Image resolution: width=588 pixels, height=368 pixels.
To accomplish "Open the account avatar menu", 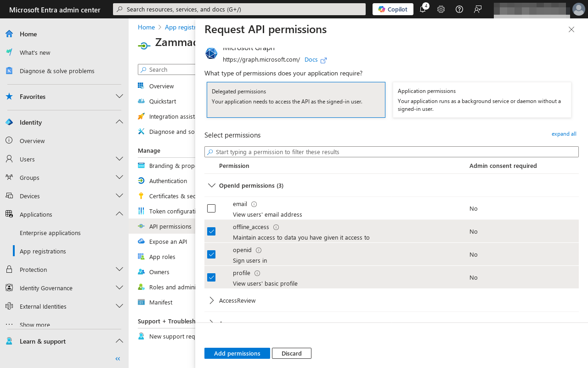I will coord(579,9).
